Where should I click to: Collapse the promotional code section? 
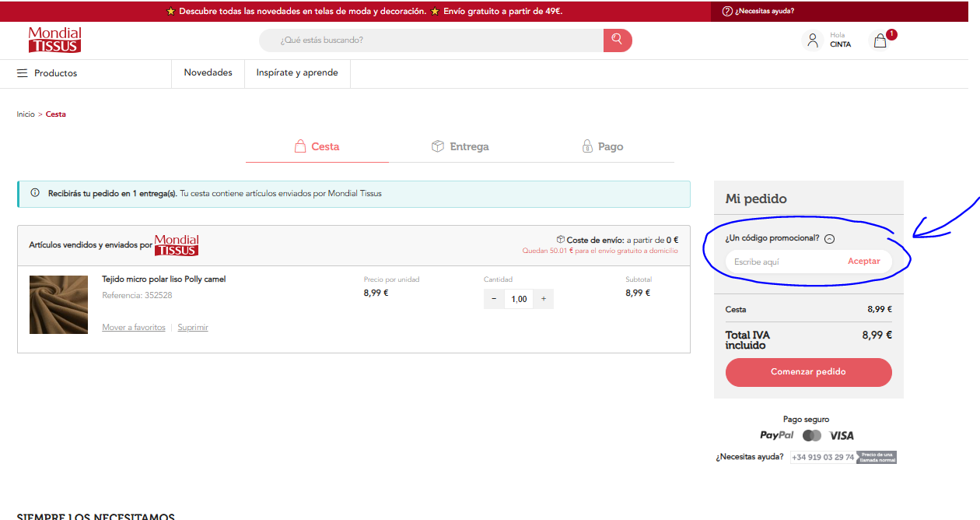tap(829, 239)
